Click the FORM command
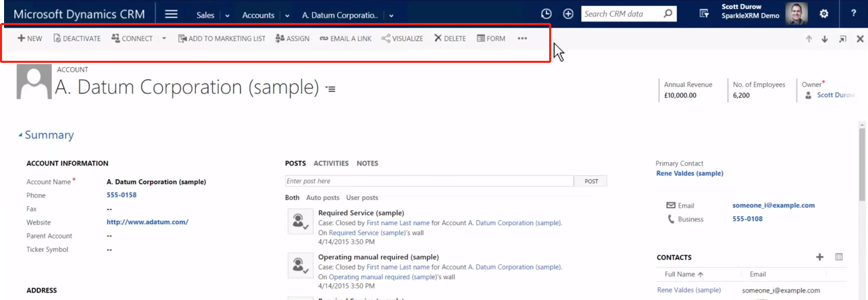The image size is (868, 300). [x=491, y=39]
